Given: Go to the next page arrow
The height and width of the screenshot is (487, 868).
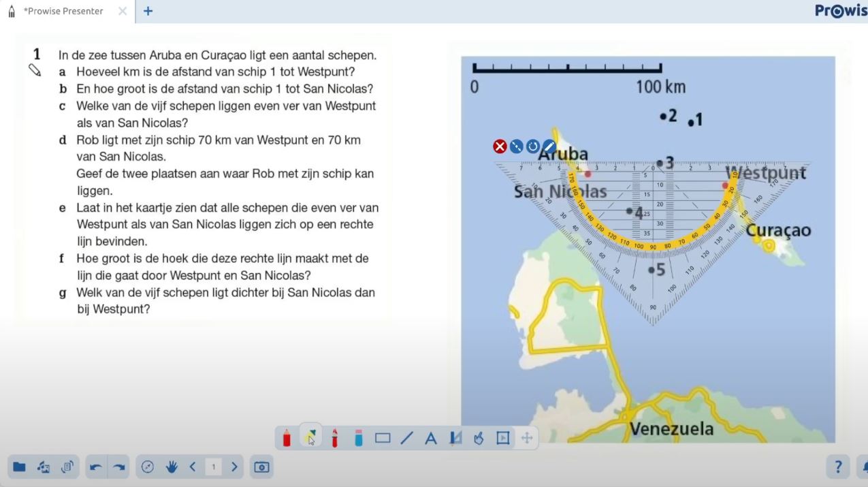Looking at the screenshot, I should [234, 467].
